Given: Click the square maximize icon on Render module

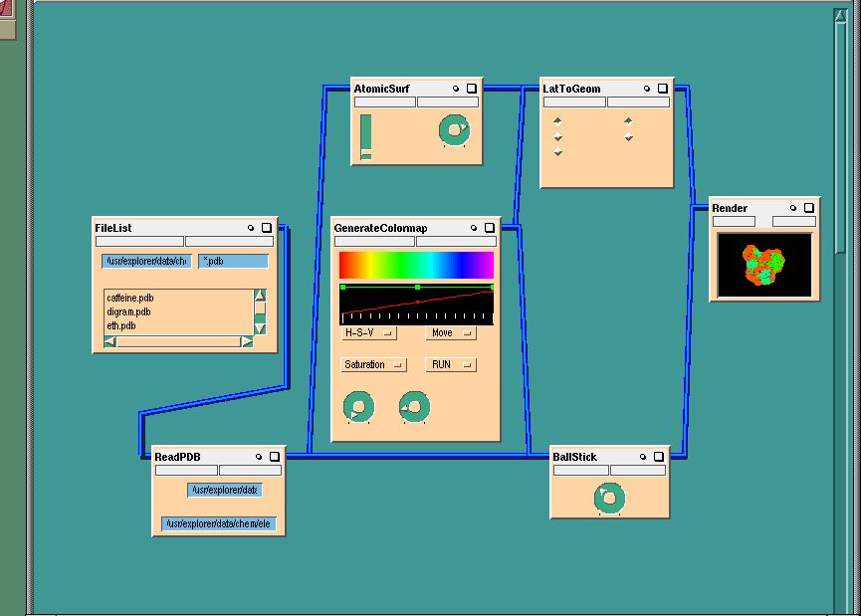Looking at the screenshot, I should click(x=809, y=208).
